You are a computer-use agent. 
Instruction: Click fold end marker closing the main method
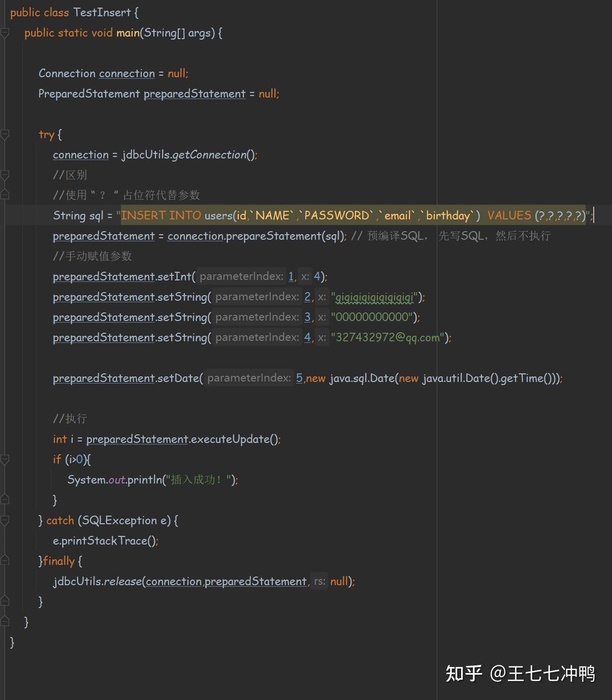(5, 621)
